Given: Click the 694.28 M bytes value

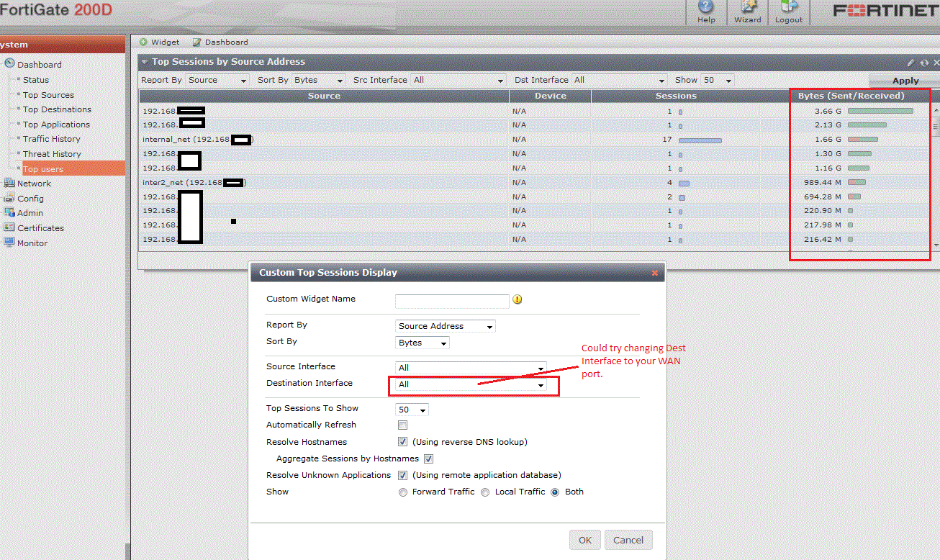Looking at the screenshot, I should click(x=822, y=197).
